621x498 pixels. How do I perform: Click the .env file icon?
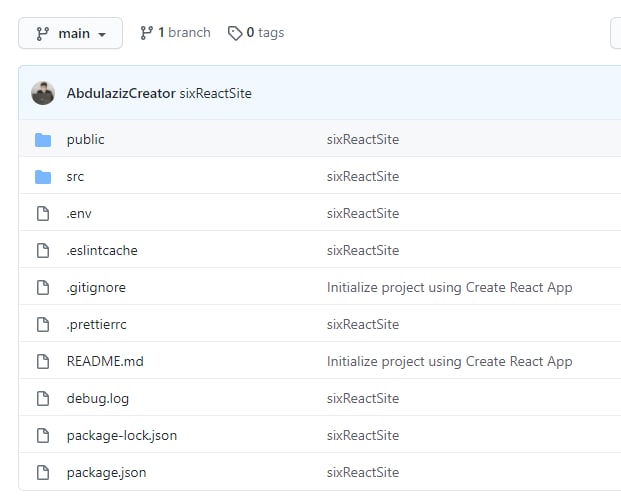click(x=43, y=214)
